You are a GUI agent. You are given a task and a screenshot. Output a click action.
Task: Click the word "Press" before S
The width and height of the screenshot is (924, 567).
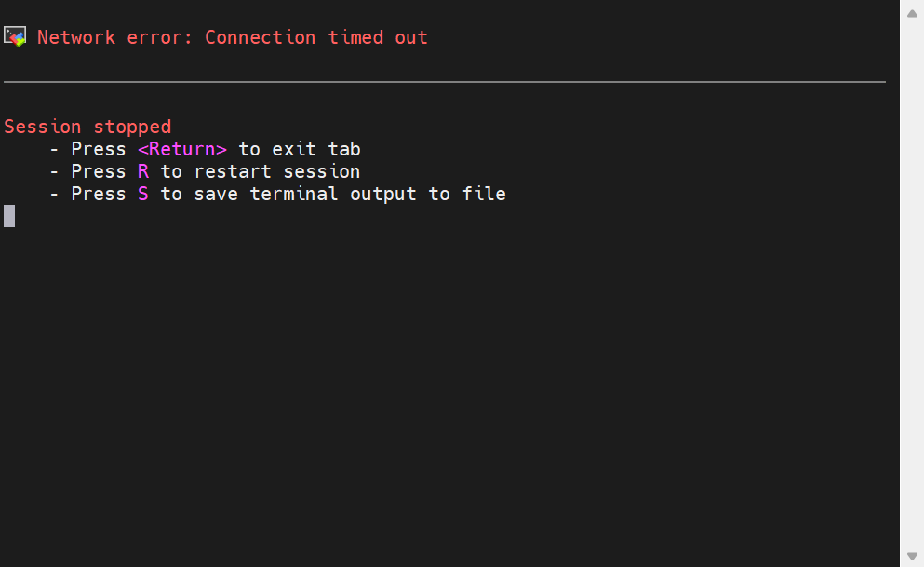click(x=99, y=194)
